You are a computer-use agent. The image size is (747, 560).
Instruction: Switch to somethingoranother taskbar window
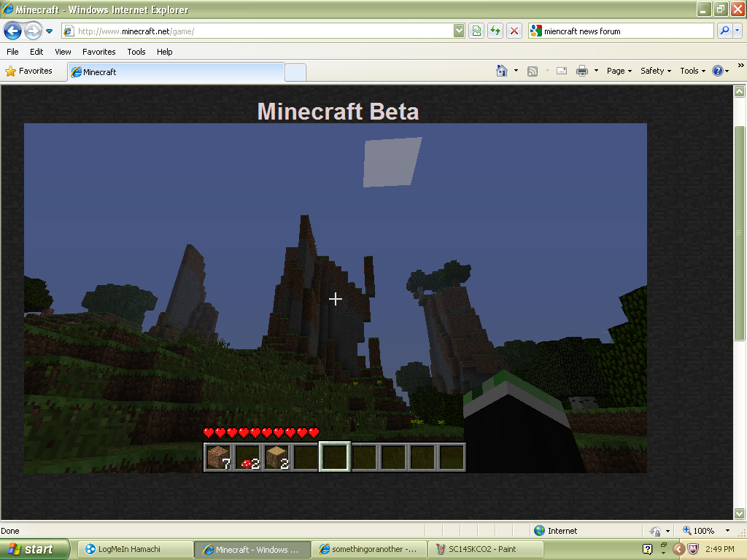tap(369, 550)
